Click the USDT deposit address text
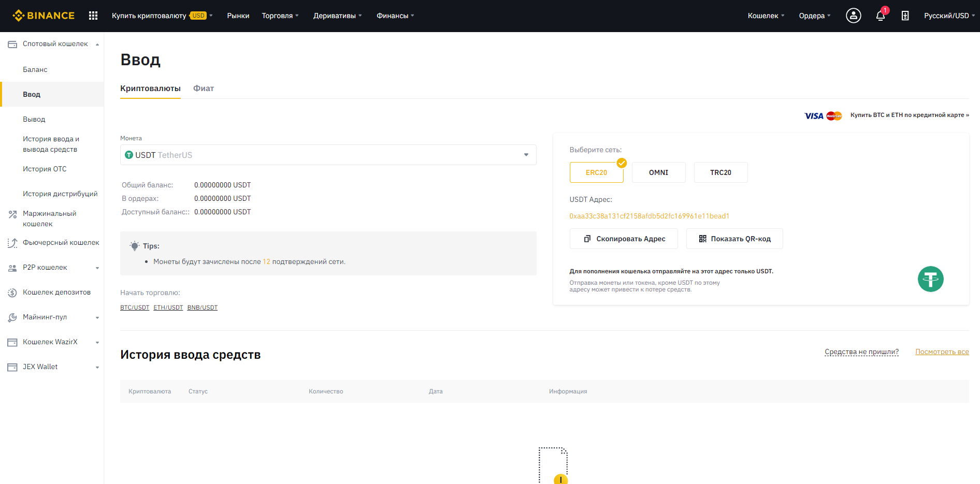 (x=649, y=216)
